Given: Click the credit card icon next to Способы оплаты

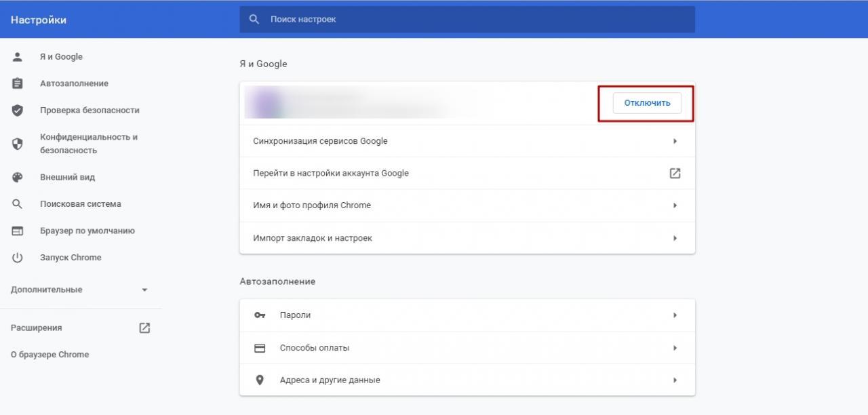Looking at the screenshot, I should pyautogui.click(x=260, y=348).
